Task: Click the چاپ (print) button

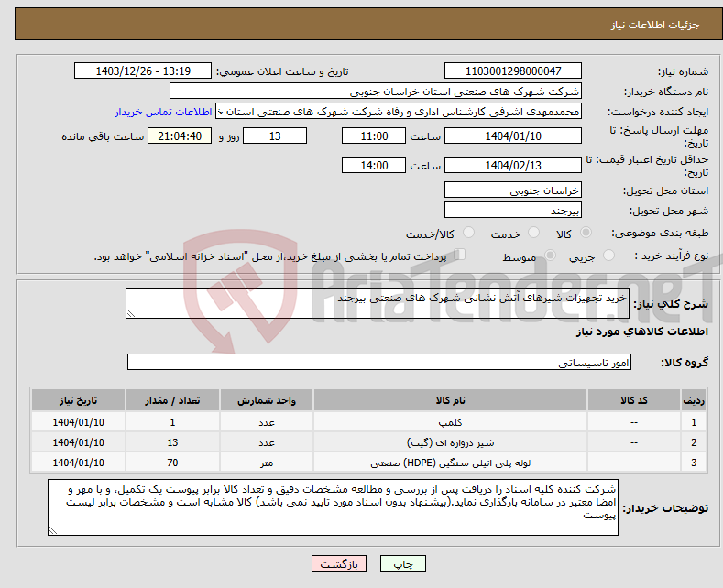Action: tap(402, 563)
